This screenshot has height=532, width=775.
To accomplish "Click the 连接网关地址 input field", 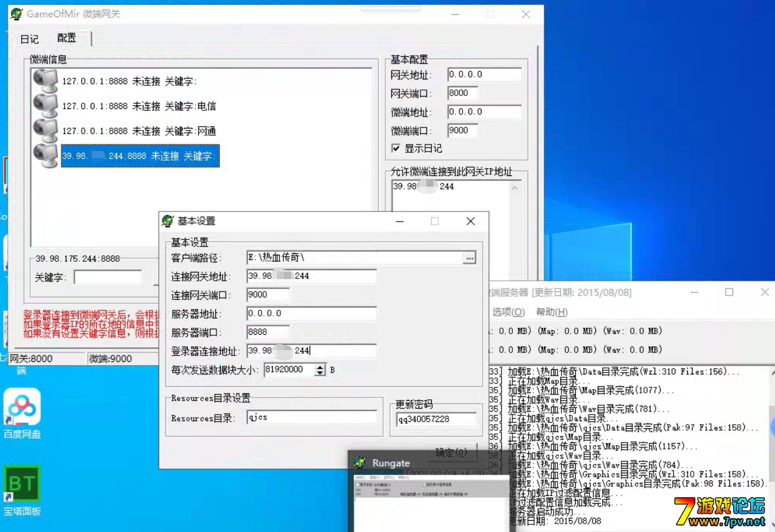I will (311, 276).
